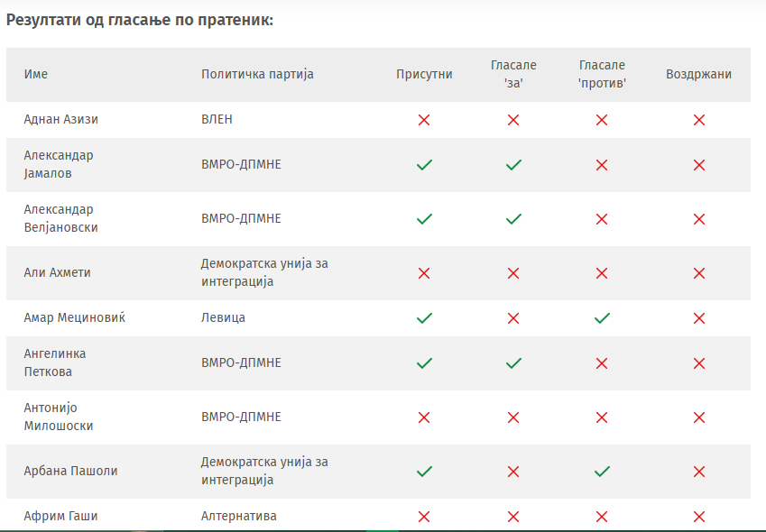This screenshot has height=532, width=766.
Task: Click the Резултати од гласање по пратеник heading
Action: tap(140, 19)
